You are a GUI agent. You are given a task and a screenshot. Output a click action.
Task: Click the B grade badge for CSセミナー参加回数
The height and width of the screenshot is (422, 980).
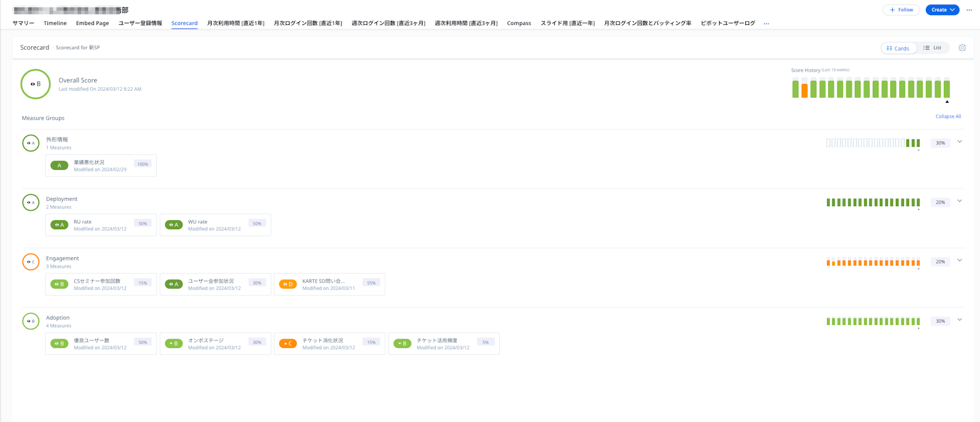click(x=59, y=284)
